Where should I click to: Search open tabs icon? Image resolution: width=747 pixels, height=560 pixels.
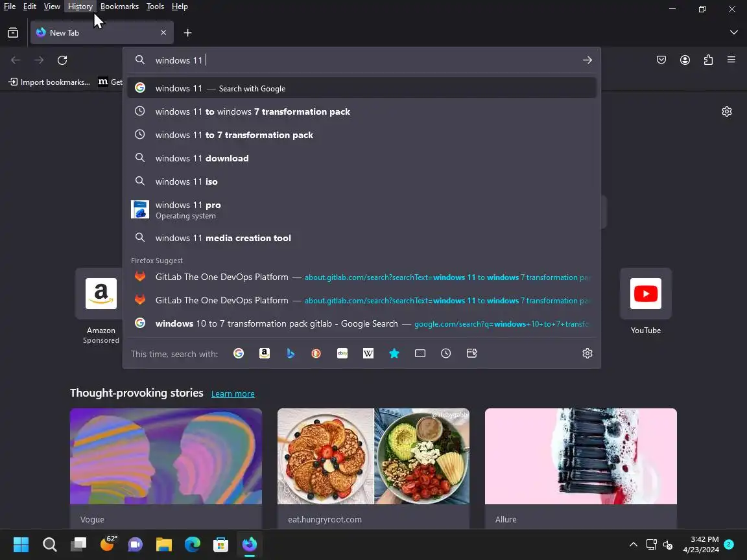pos(420,353)
